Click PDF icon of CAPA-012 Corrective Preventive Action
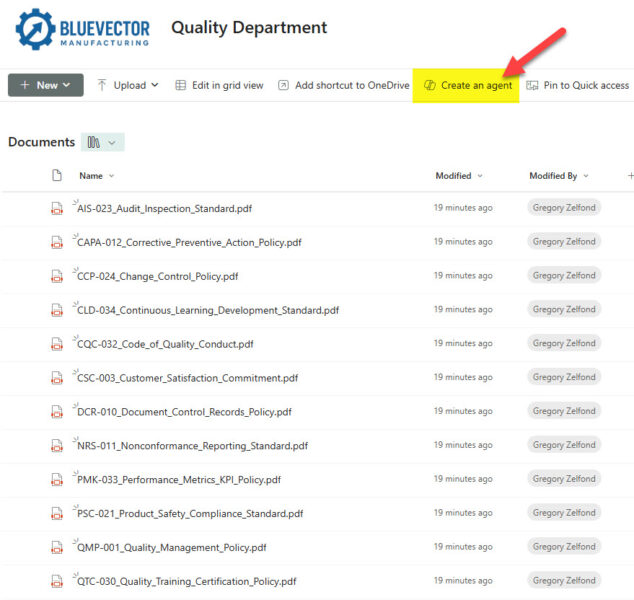The image size is (634, 600). pyautogui.click(x=57, y=243)
